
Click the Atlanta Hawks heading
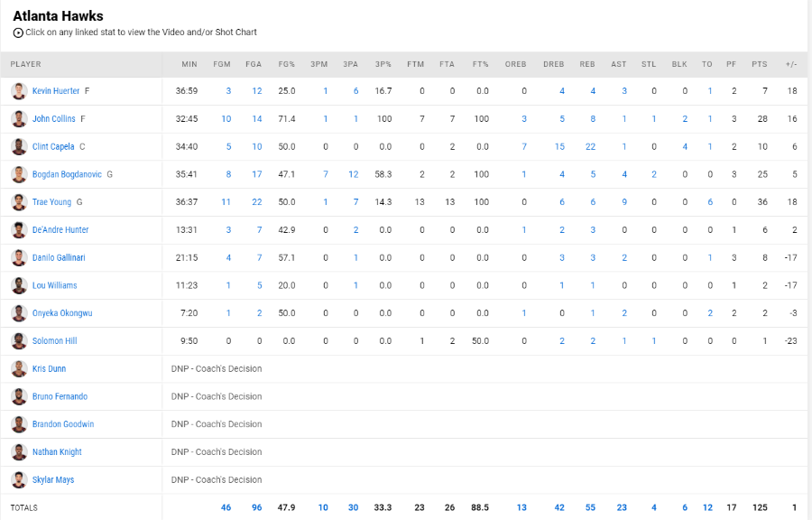(58, 16)
